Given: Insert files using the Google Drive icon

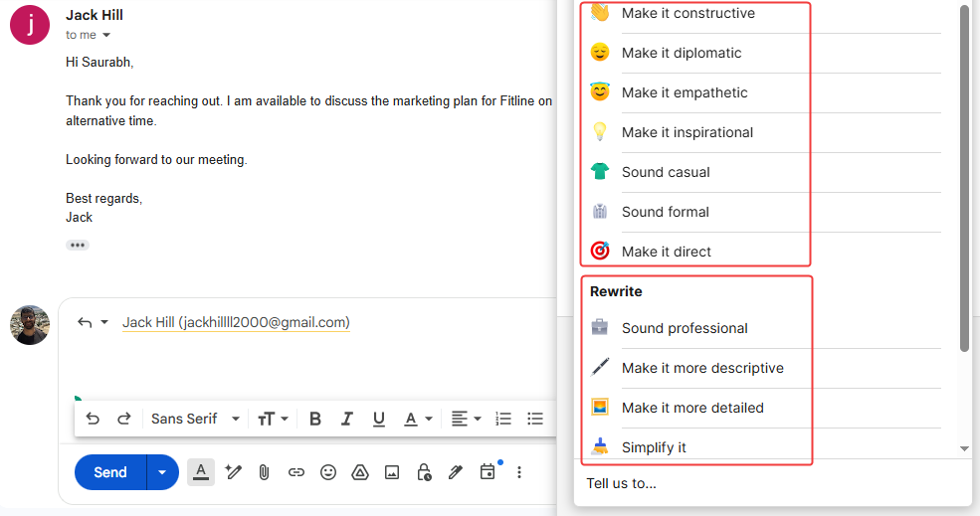Looking at the screenshot, I should [x=360, y=472].
